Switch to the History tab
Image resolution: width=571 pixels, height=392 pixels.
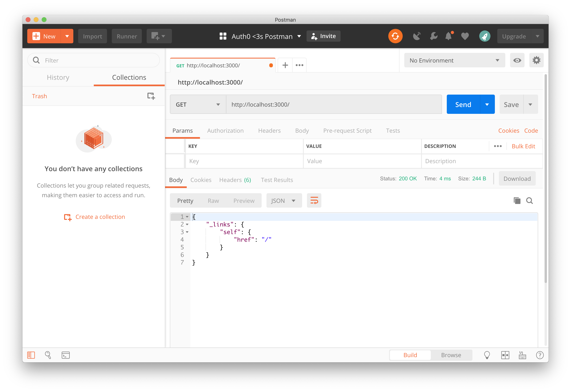pos(58,77)
